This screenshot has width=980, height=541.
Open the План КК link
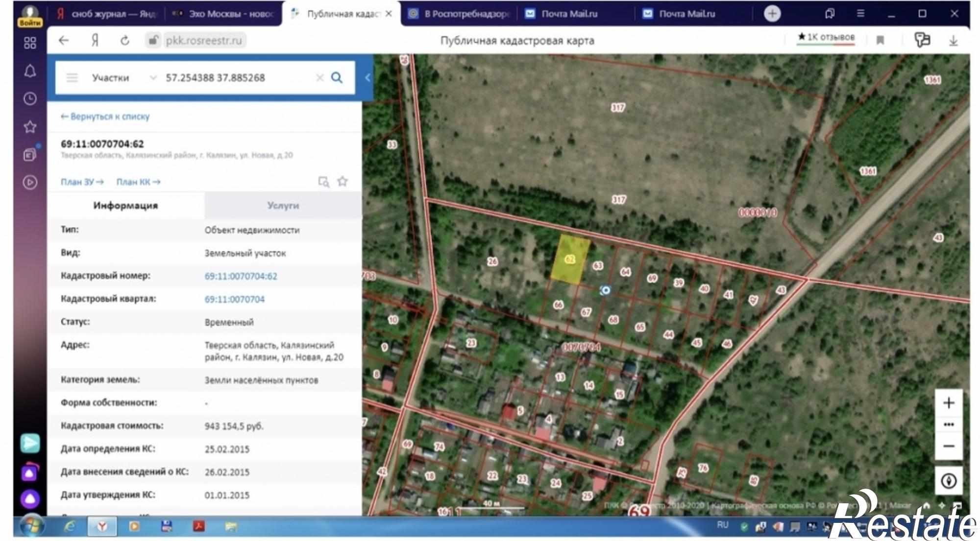138,182
